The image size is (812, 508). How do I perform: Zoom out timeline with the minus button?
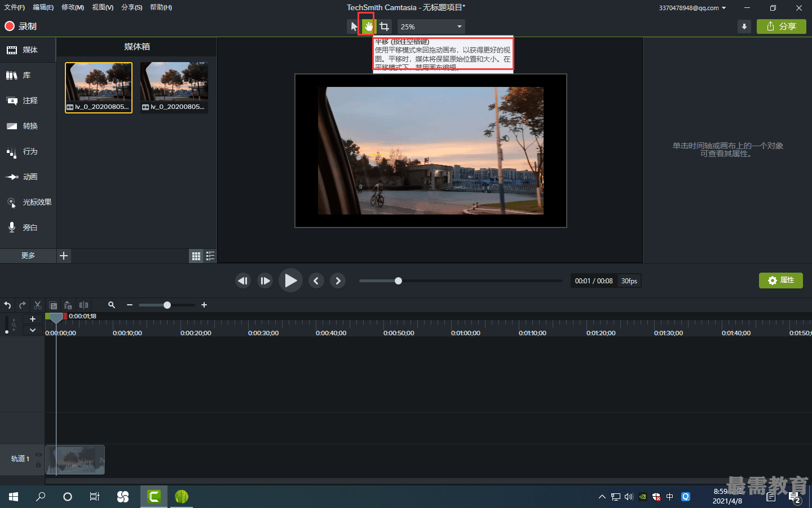click(130, 305)
